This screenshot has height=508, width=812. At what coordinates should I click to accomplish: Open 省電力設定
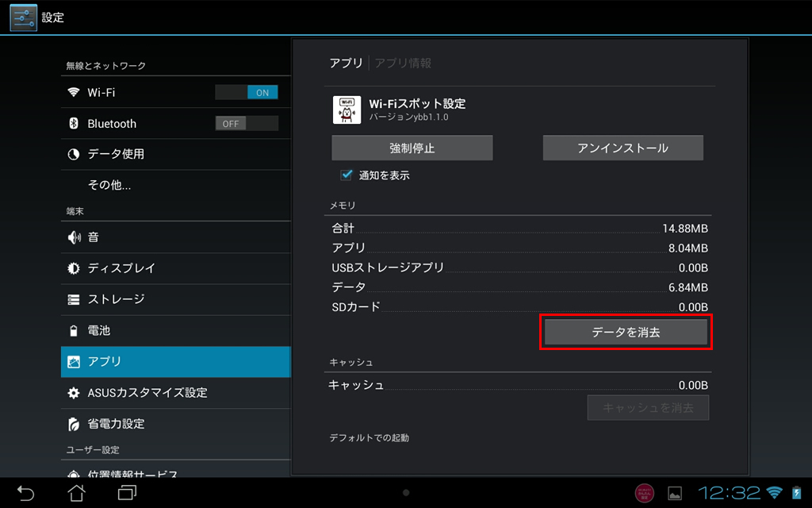[x=175, y=424]
